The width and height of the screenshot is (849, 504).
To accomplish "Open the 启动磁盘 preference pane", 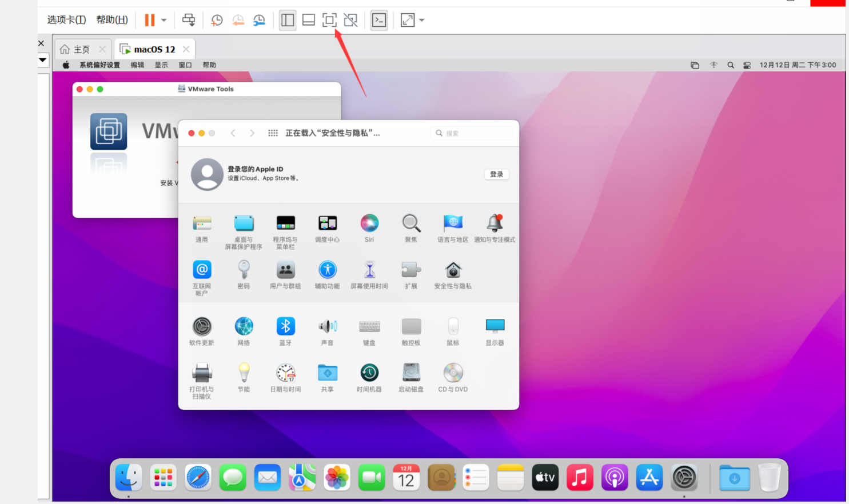I will (x=411, y=378).
